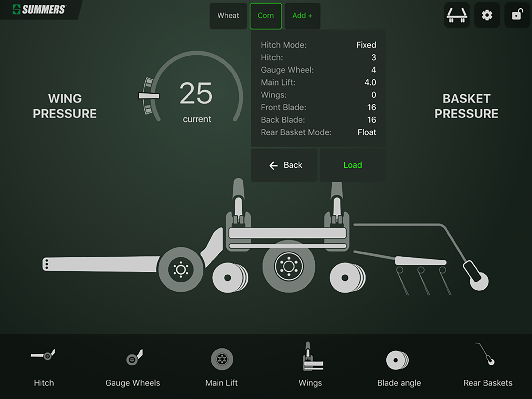The image size is (532, 399).
Task: Load the Corn preset
Action: 353,165
